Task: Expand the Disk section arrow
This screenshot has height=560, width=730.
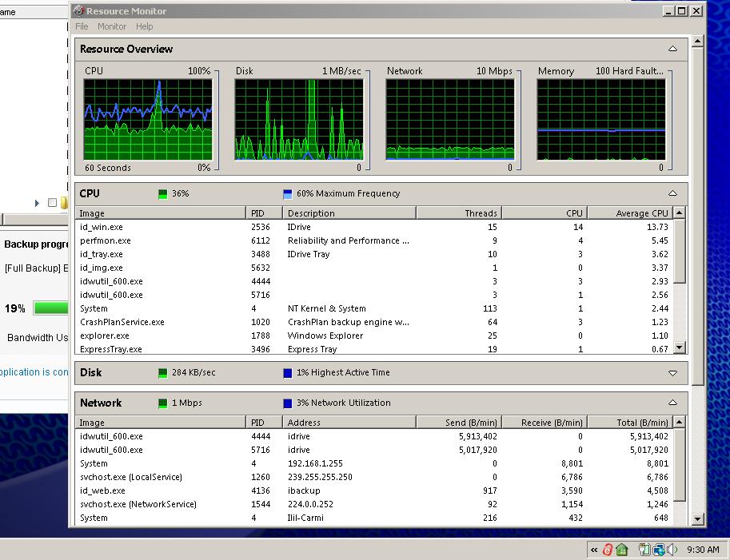Action: [x=672, y=373]
